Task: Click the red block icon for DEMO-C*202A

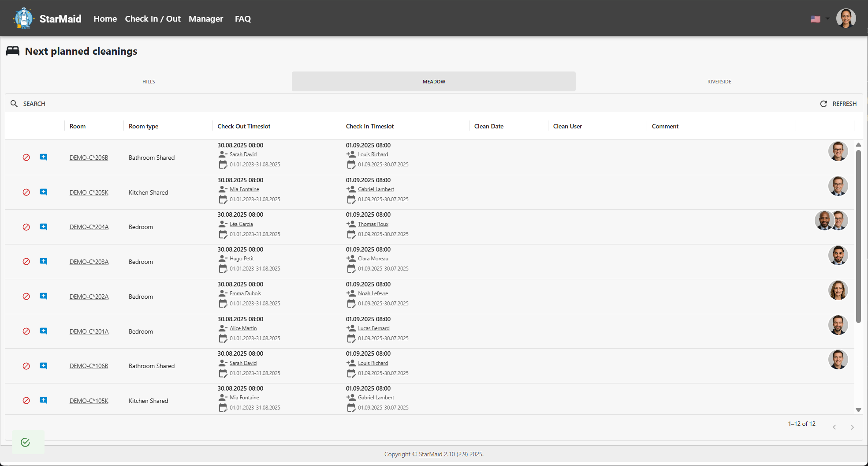Action: click(x=26, y=297)
